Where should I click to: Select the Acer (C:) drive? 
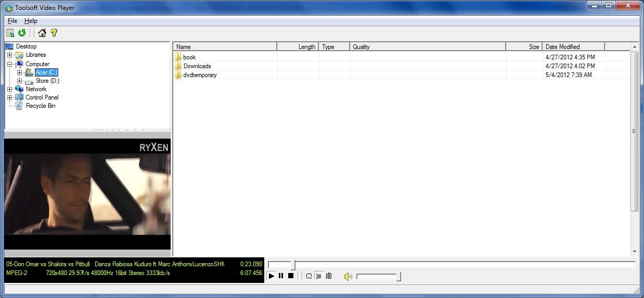[46, 72]
